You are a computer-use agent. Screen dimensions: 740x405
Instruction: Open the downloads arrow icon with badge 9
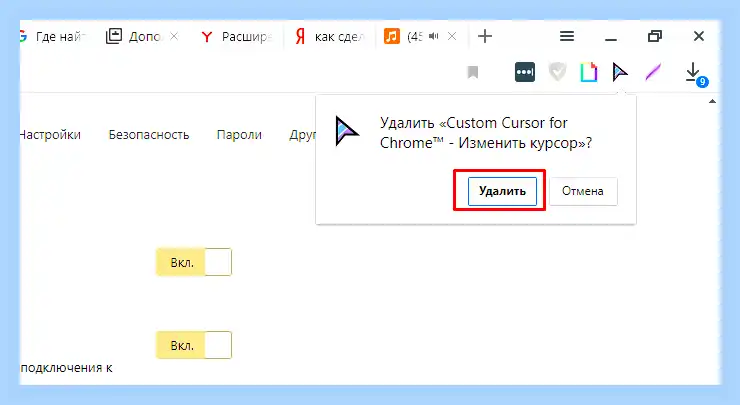pyautogui.click(x=696, y=74)
